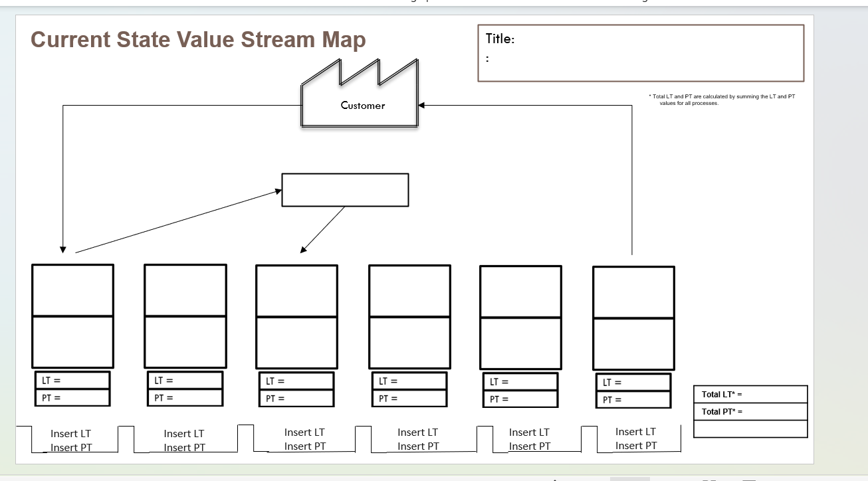Click the footnote about summing LT and PT

720,99
